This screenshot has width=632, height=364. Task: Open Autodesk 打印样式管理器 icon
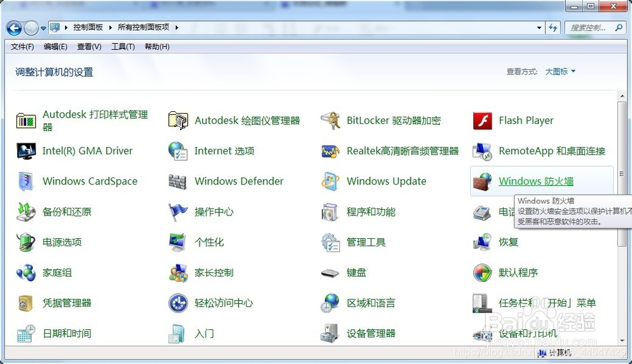[x=26, y=121]
